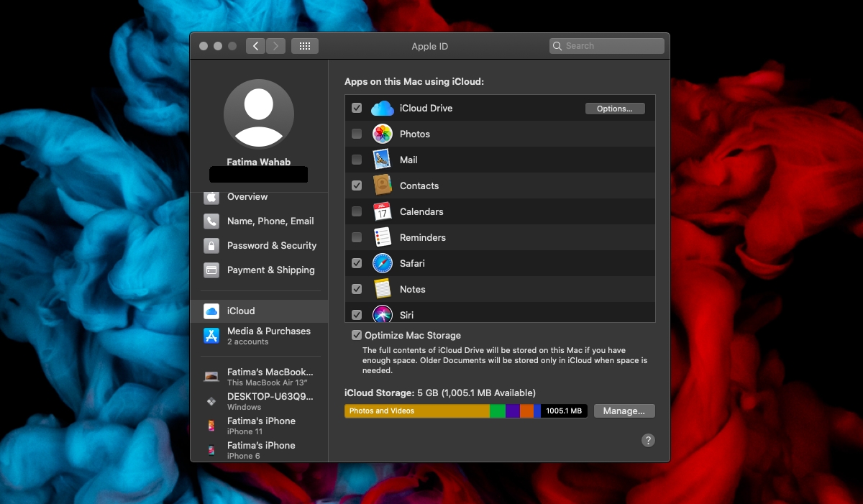Go back with the left arrow button
The image size is (863, 504).
[255, 46]
